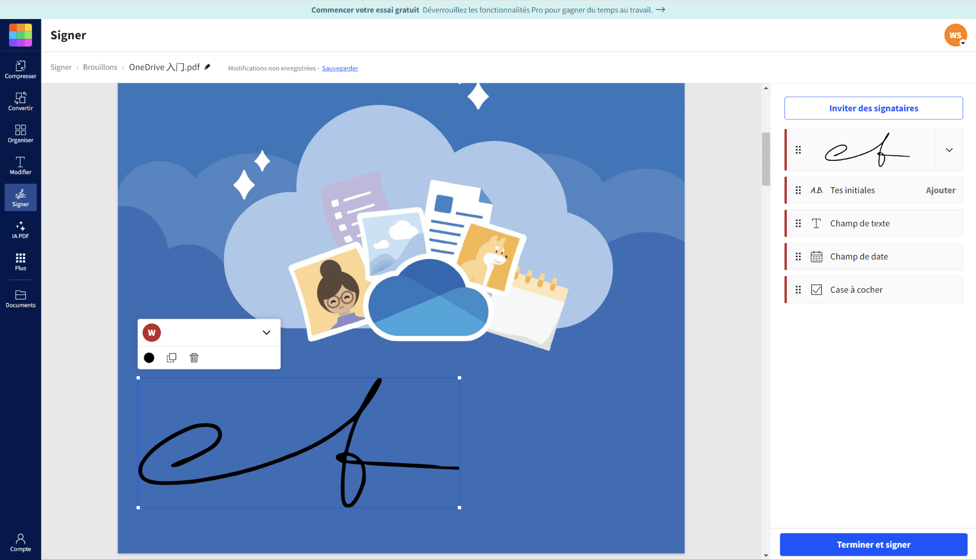
Task: Click Inviter des signataires
Action: coord(874,108)
